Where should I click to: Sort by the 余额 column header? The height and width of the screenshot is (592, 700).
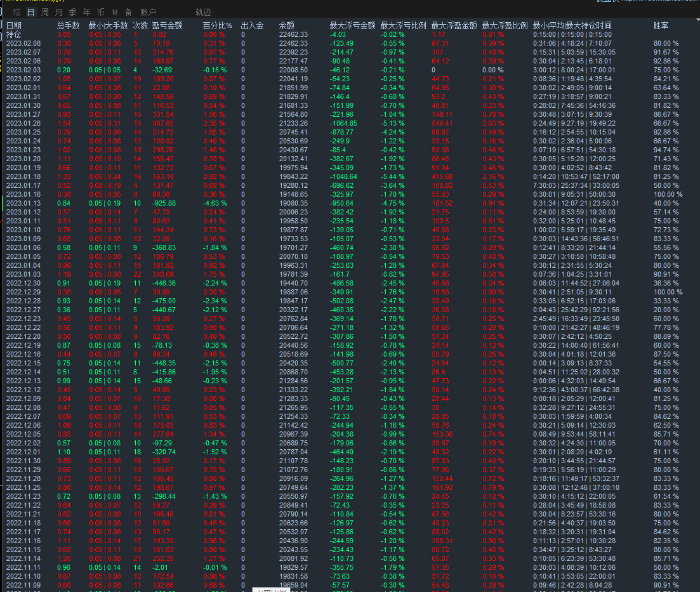[287, 25]
